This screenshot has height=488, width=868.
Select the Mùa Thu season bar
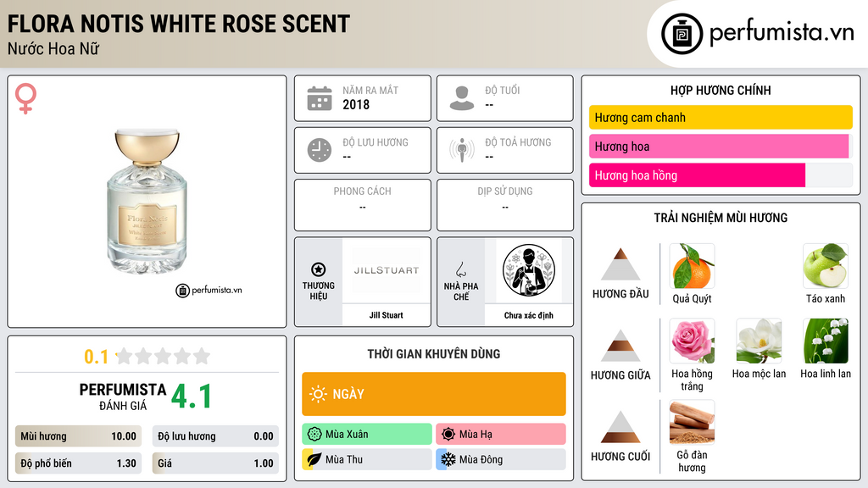pyautogui.click(x=367, y=459)
